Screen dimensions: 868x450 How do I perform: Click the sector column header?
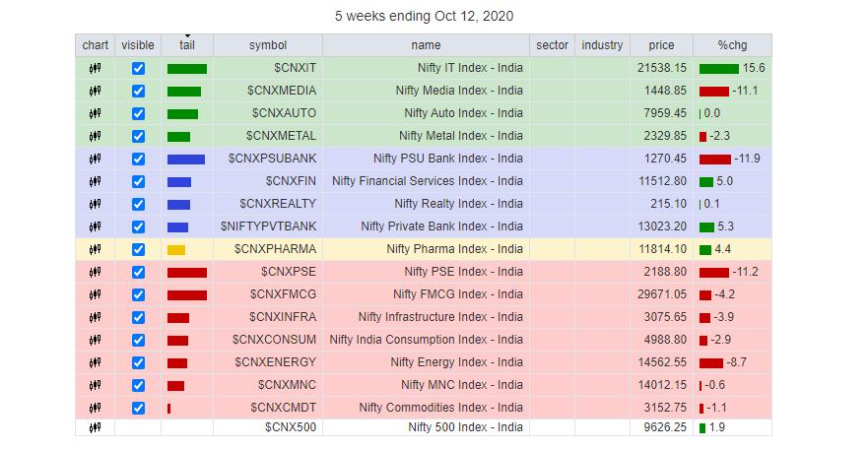click(553, 45)
